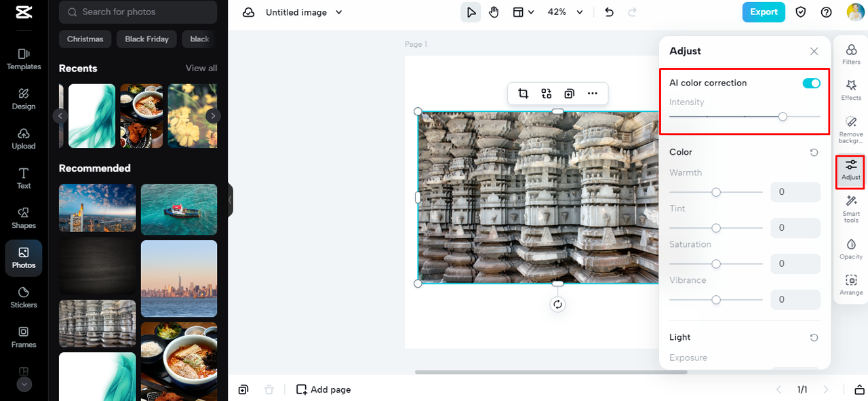The width and height of the screenshot is (868, 401).
Task: Open the Filters panel
Action: (x=851, y=54)
